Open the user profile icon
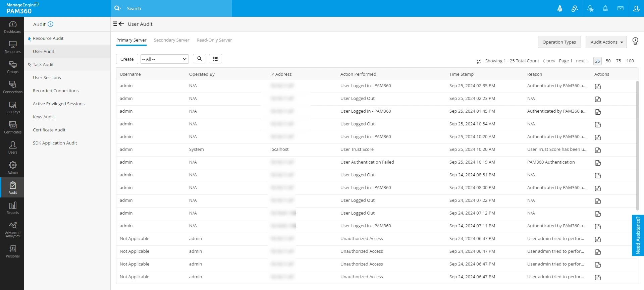 pos(636,8)
